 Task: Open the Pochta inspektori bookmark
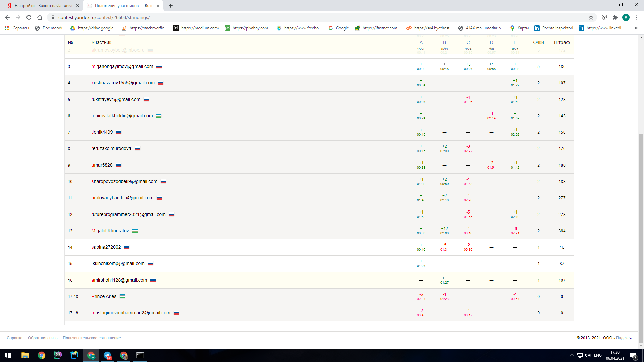(x=554, y=28)
